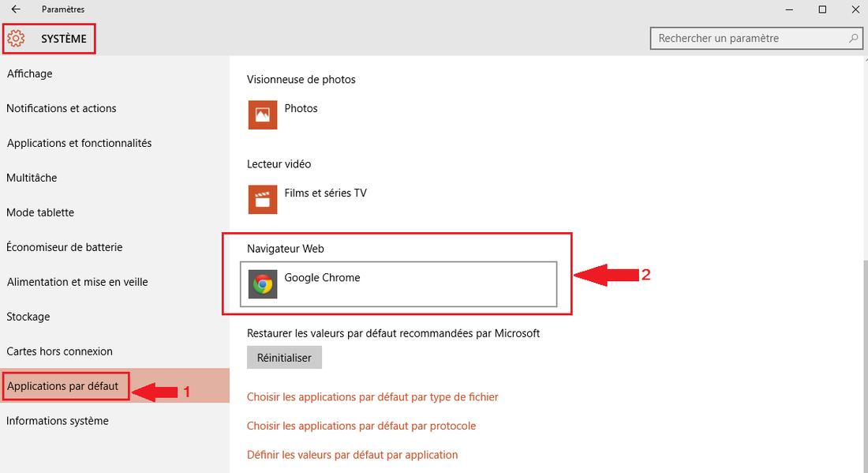Image resolution: width=868 pixels, height=473 pixels.
Task: Open default apps by file type link
Action: pos(372,397)
